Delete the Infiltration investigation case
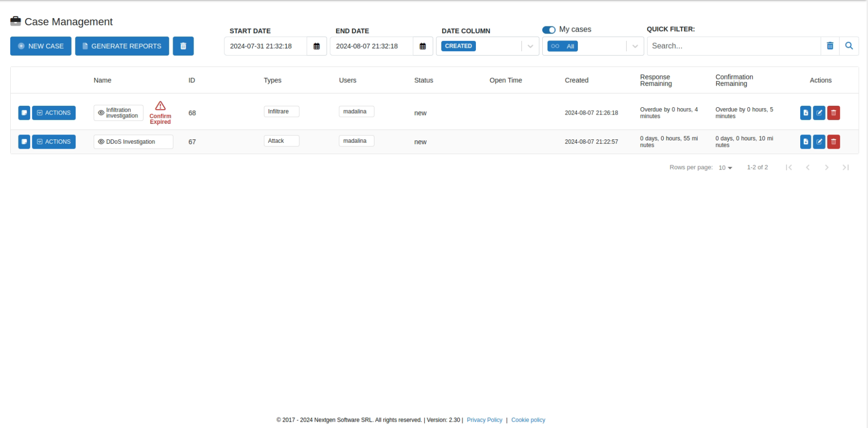 (x=833, y=113)
